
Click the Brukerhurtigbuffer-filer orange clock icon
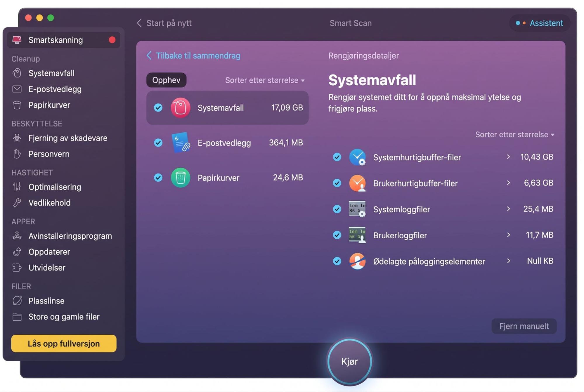[357, 183]
